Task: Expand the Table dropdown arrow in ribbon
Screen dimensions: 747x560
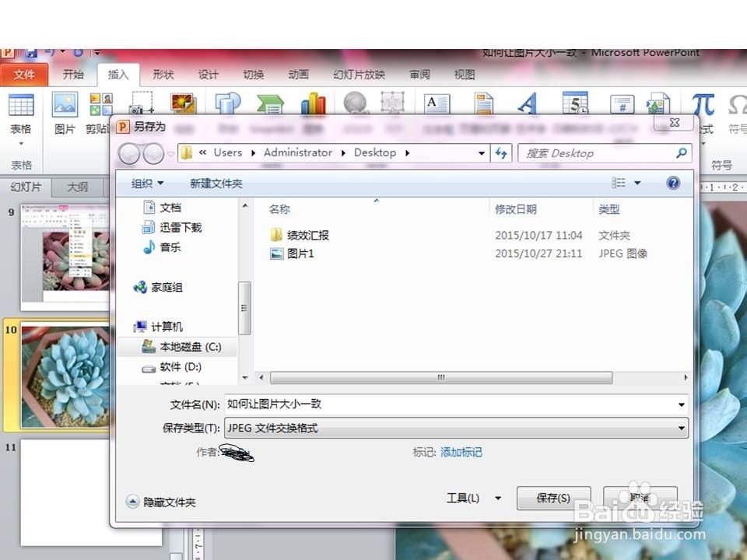Action: (20, 144)
